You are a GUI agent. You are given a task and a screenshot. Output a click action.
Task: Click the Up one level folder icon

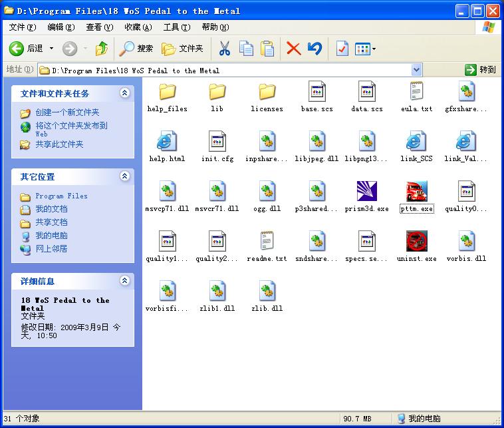102,49
